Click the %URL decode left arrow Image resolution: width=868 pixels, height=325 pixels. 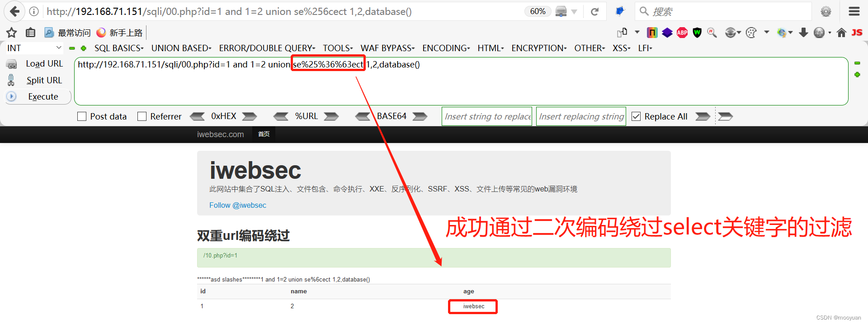point(281,116)
